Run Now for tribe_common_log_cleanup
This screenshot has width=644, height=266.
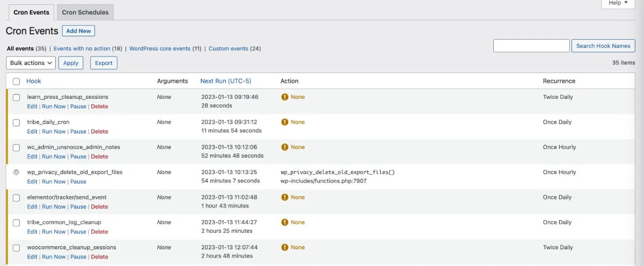point(54,232)
